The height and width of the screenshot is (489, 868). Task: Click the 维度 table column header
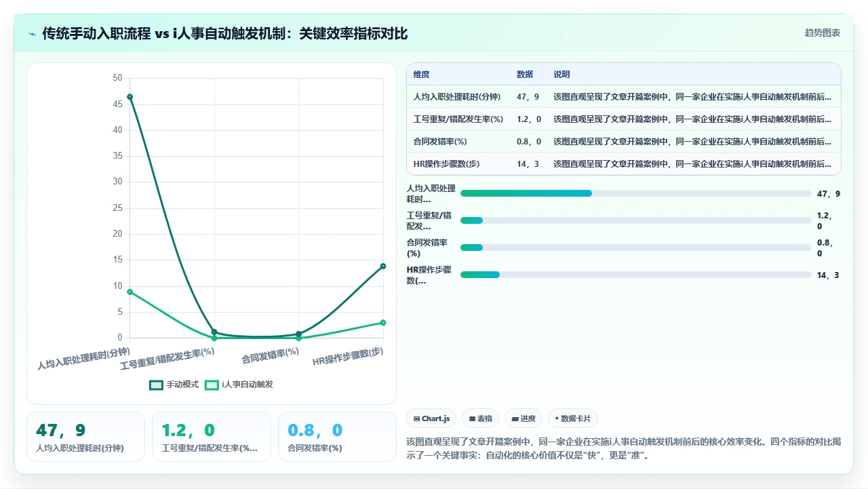[x=422, y=75]
